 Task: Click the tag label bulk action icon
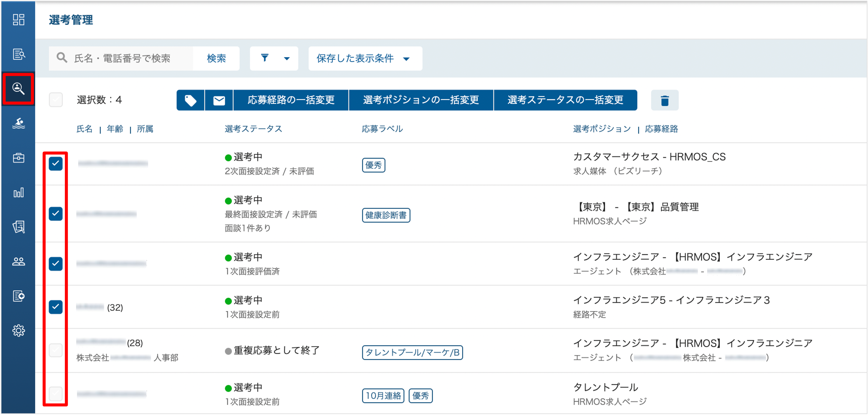point(190,100)
